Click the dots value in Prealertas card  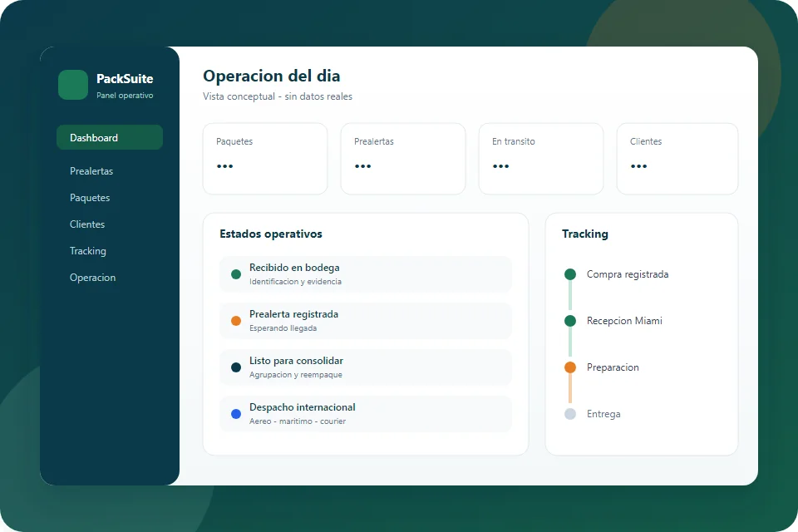pos(363,166)
